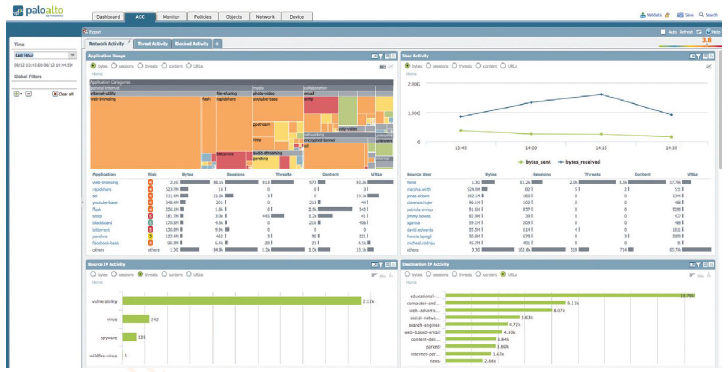Click Home link in Application Usage panel
Image resolution: width=728 pixels, height=372 pixels.
pyautogui.click(x=97, y=74)
